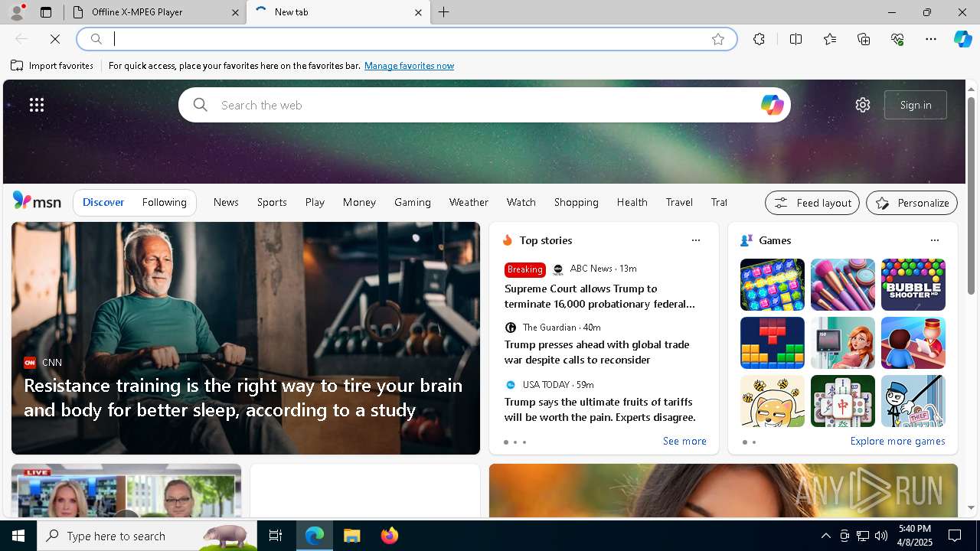This screenshot has height=551, width=980.
Task: Open page settings gear
Action: 863,105
